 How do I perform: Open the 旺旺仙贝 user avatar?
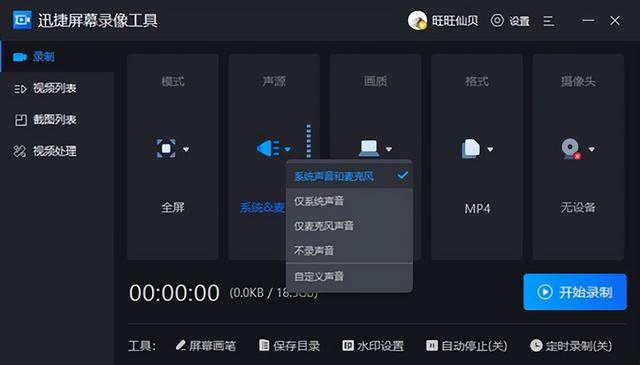tap(417, 20)
